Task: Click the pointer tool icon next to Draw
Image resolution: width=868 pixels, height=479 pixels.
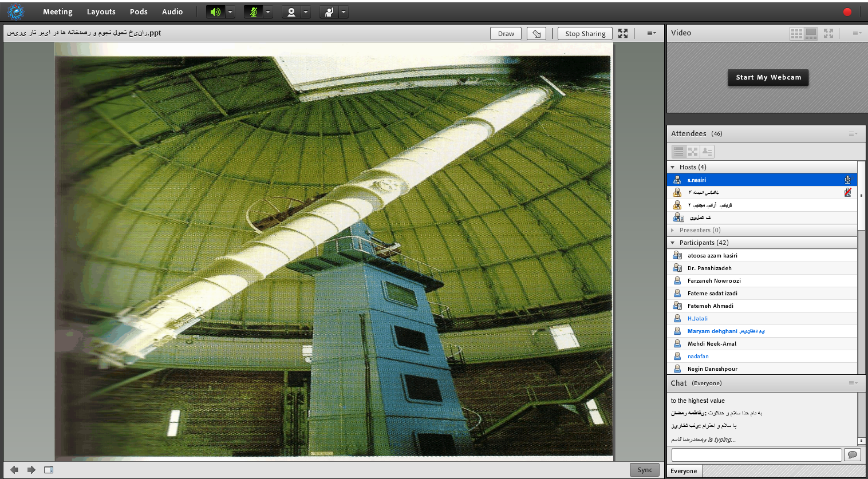Action: 536,34
